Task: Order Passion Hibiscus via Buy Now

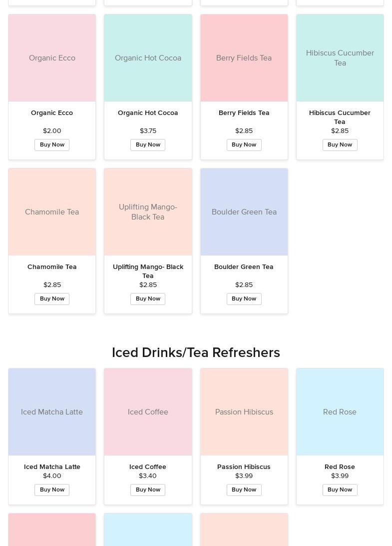Action: tap(244, 490)
